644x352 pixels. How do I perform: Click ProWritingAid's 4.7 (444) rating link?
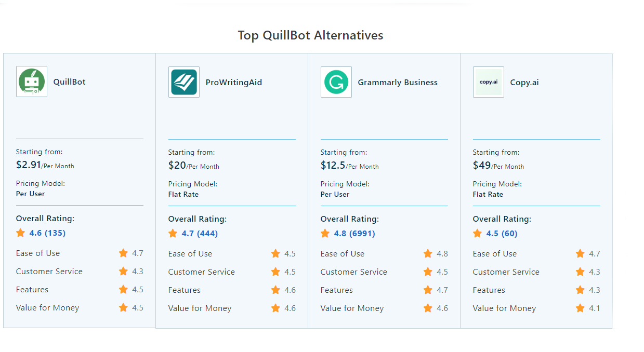200,234
